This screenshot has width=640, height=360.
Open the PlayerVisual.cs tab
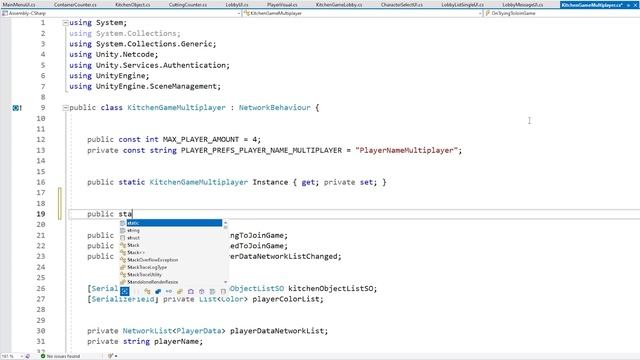click(282, 4)
